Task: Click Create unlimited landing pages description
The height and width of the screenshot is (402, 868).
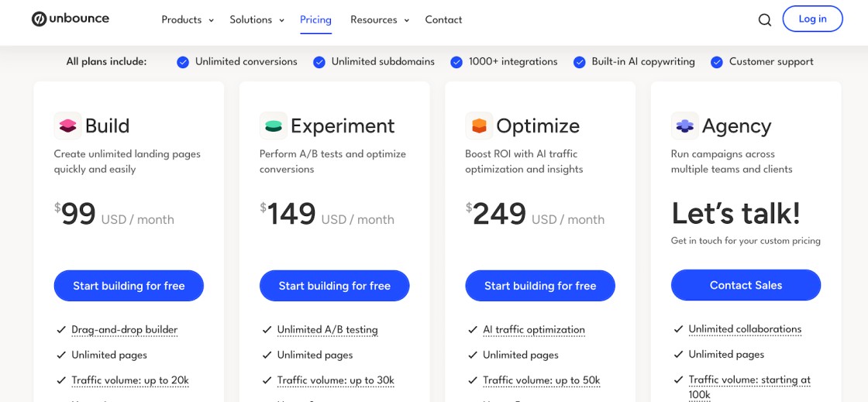Action: pos(127,161)
